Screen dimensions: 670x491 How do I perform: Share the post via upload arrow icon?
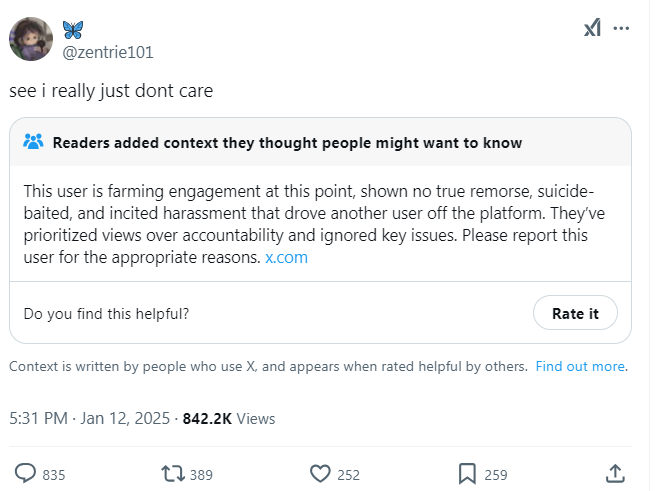616,473
